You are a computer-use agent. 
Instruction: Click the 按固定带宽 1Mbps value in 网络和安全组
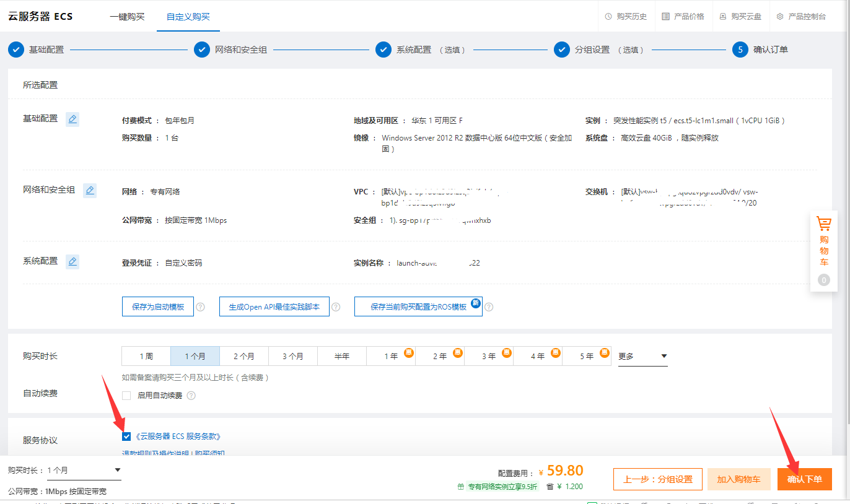196,220
